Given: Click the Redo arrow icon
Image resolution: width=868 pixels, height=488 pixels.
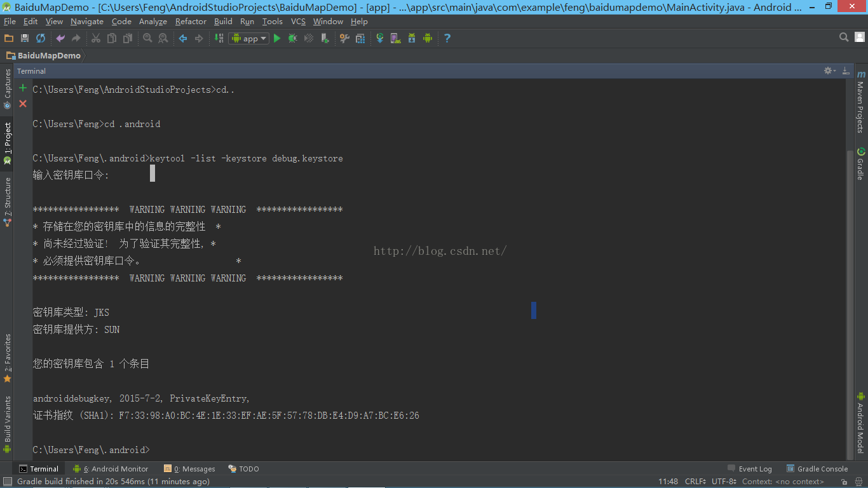Looking at the screenshot, I should (76, 38).
